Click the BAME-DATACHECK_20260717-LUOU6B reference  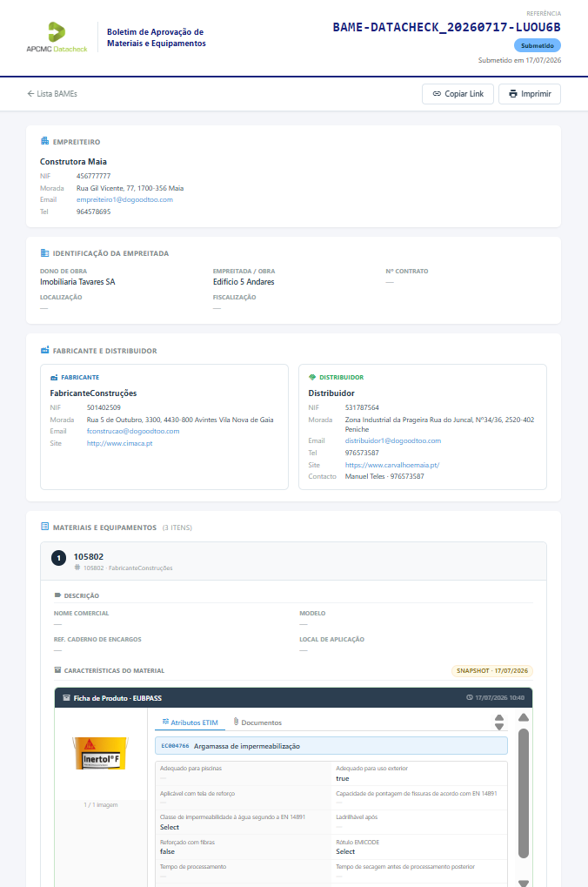[x=447, y=27]
